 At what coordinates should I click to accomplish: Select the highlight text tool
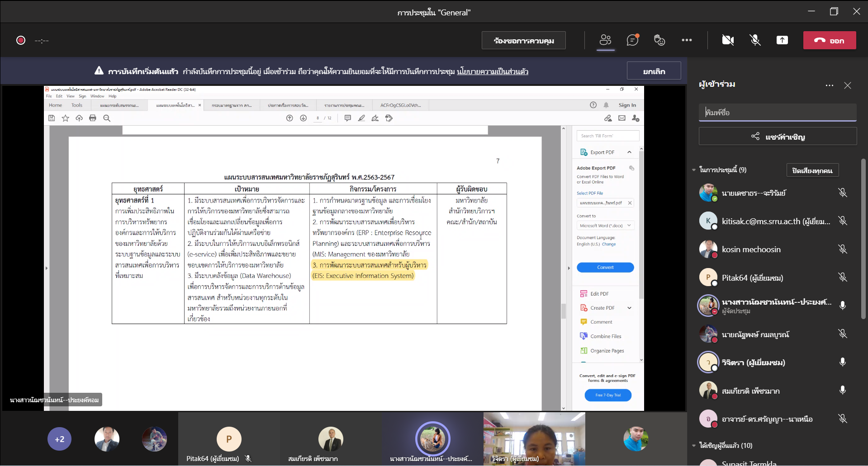(361, 118)
